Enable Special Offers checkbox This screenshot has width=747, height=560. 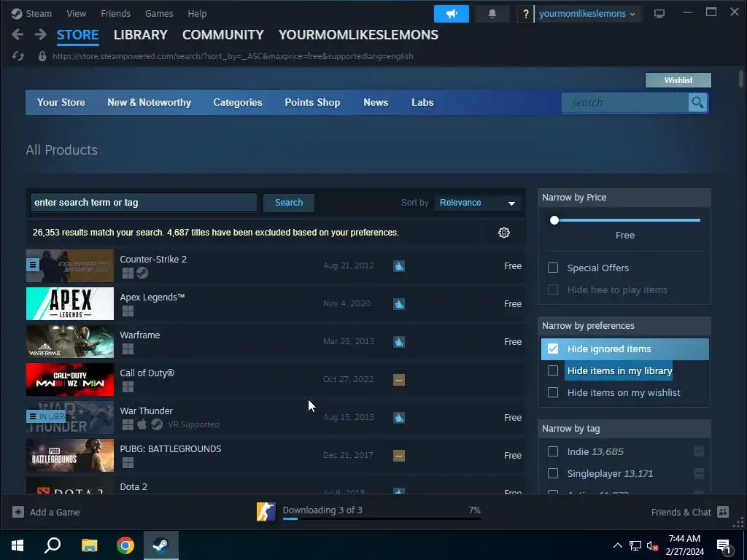tap(553, 268)
